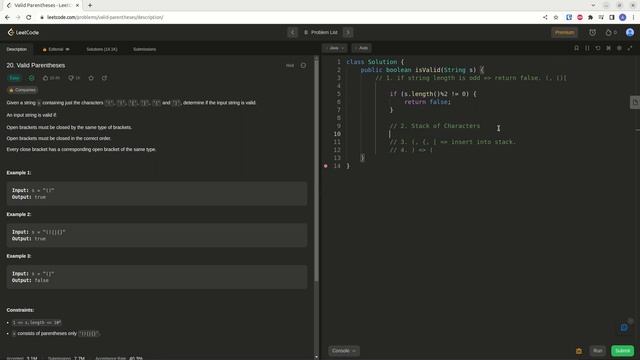Click the Example 3 code block

[x=157, y=277]
